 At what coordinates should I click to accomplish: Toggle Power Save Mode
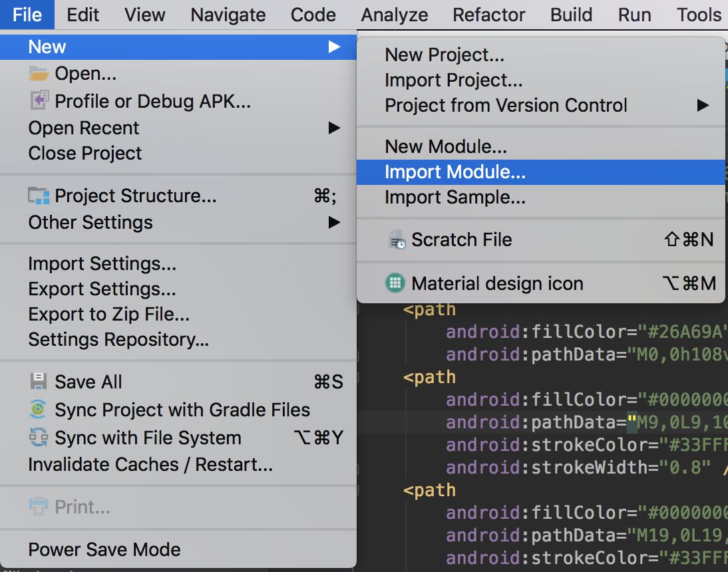click(x=104, y=550)
